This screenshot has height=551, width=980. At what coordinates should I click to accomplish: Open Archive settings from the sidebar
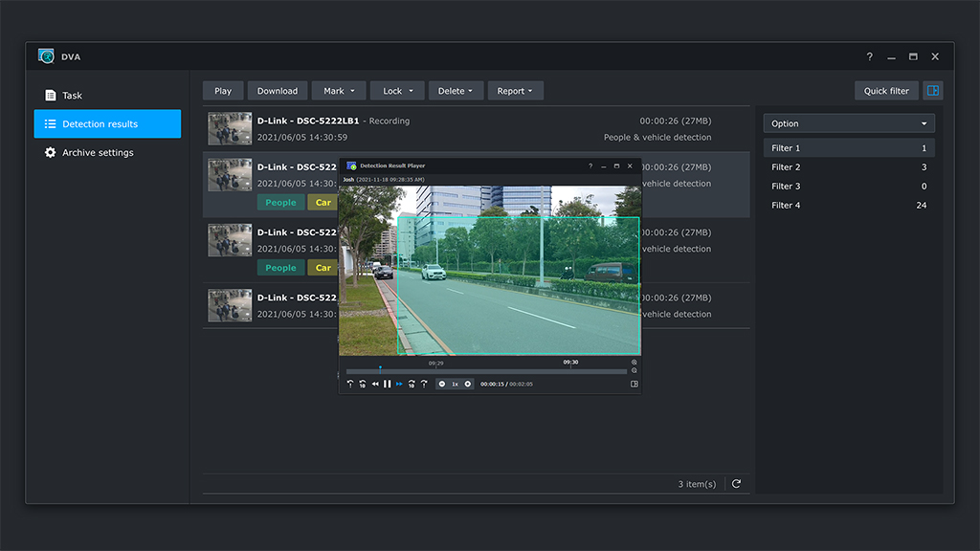(x=98, y=153)
